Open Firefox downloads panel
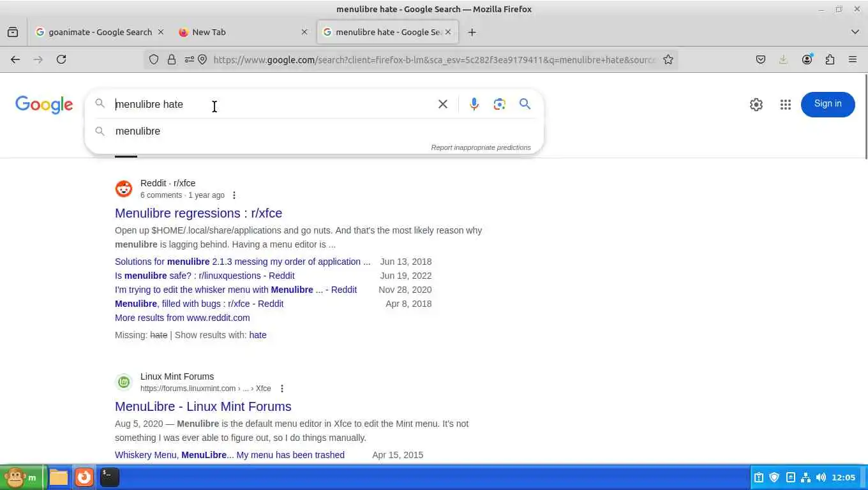Screen dimensions: 868x490 (783, 59)
